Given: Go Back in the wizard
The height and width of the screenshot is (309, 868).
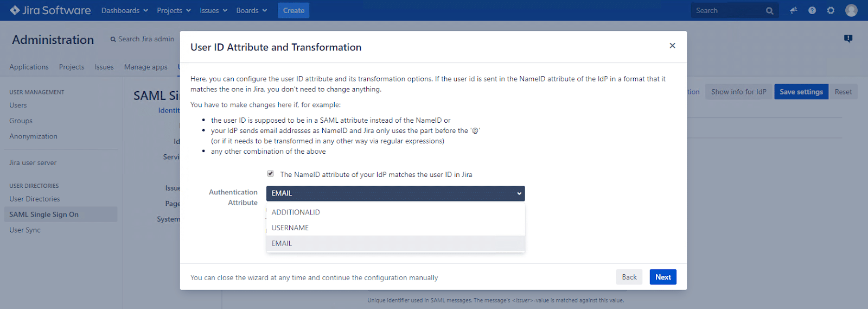Looking at the screenshot, I should 629,277.
